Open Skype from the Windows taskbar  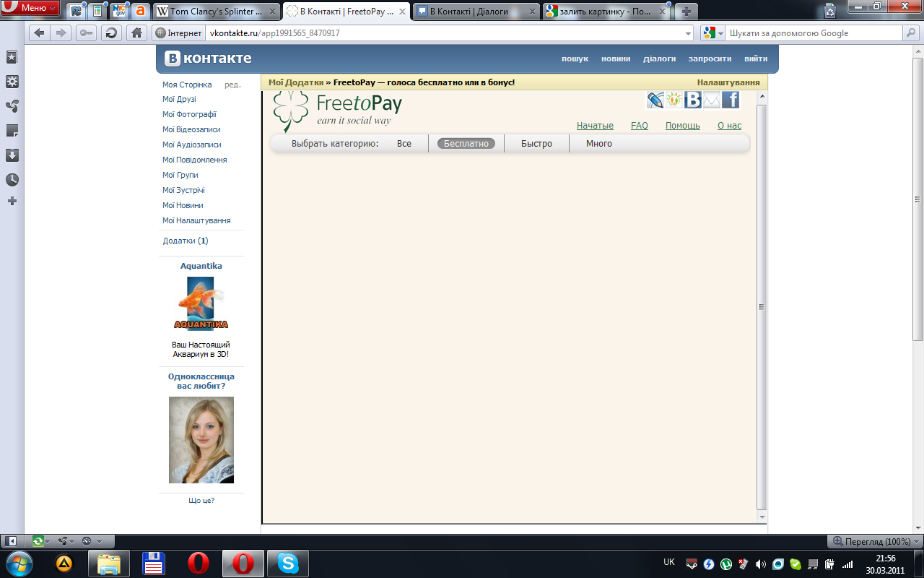tap(288, 564)
